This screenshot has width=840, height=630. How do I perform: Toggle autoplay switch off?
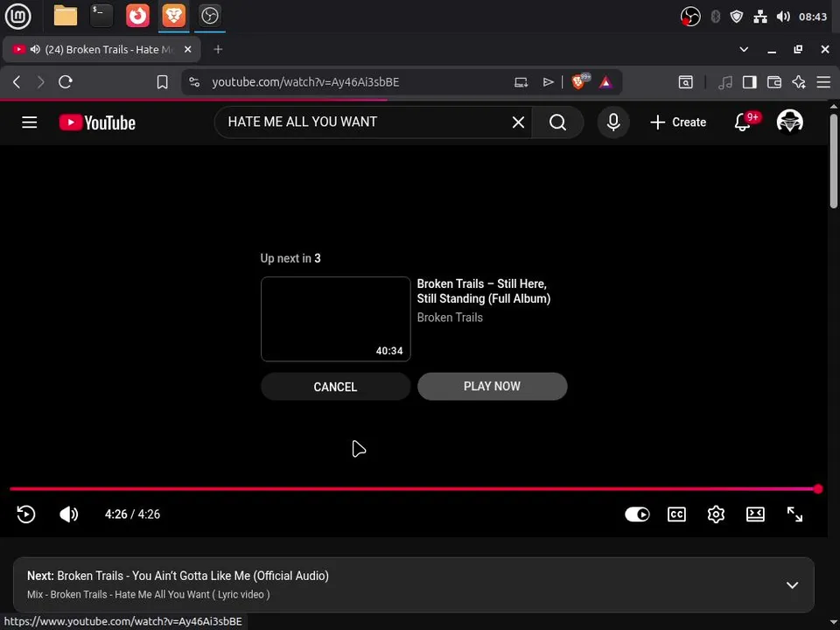pos(637,514)
